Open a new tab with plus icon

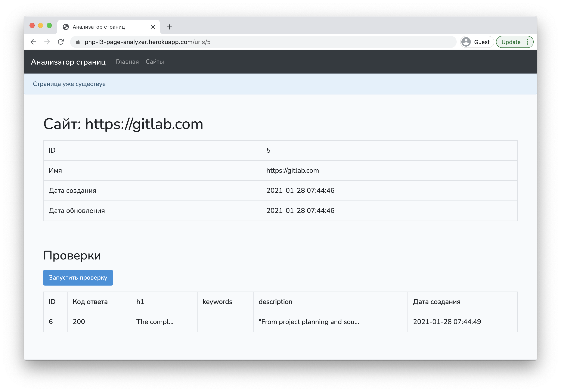169,27
